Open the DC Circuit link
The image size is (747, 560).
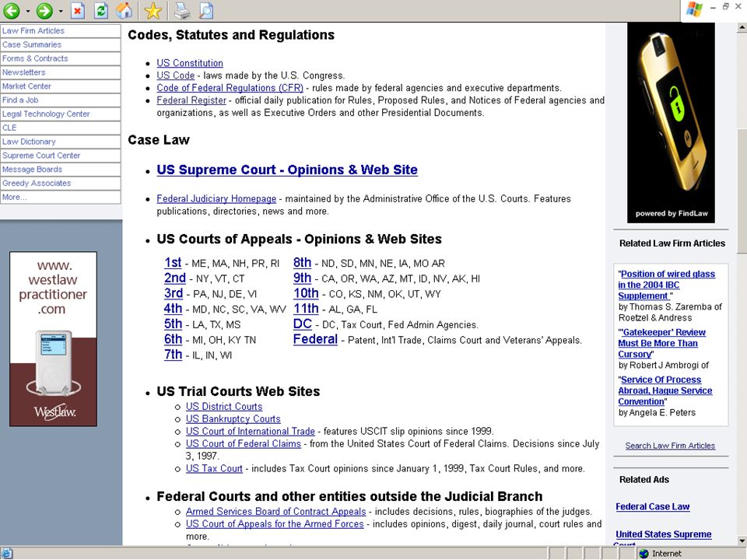[x=302, y=324]
